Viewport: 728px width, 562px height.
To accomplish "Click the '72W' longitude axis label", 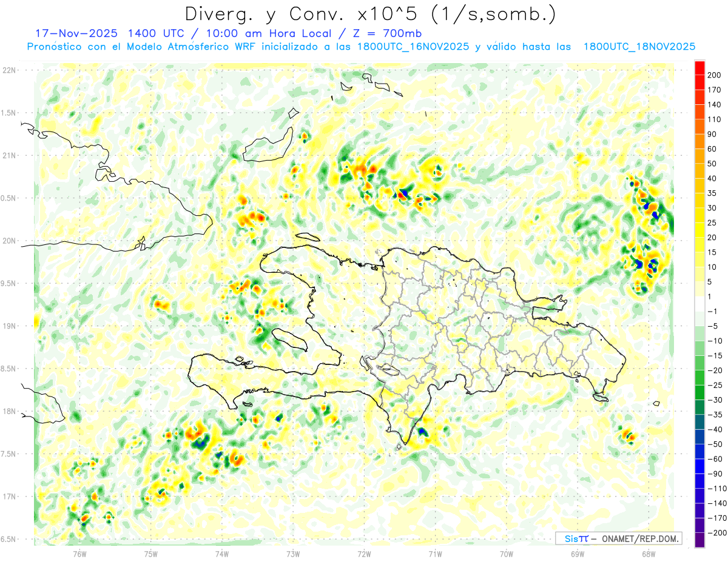I will point(364,554).
